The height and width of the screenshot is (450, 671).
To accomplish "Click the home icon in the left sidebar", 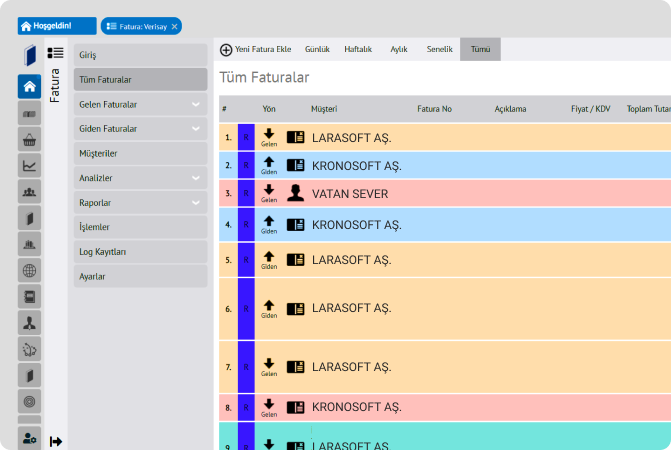I will tap(30, 86).
